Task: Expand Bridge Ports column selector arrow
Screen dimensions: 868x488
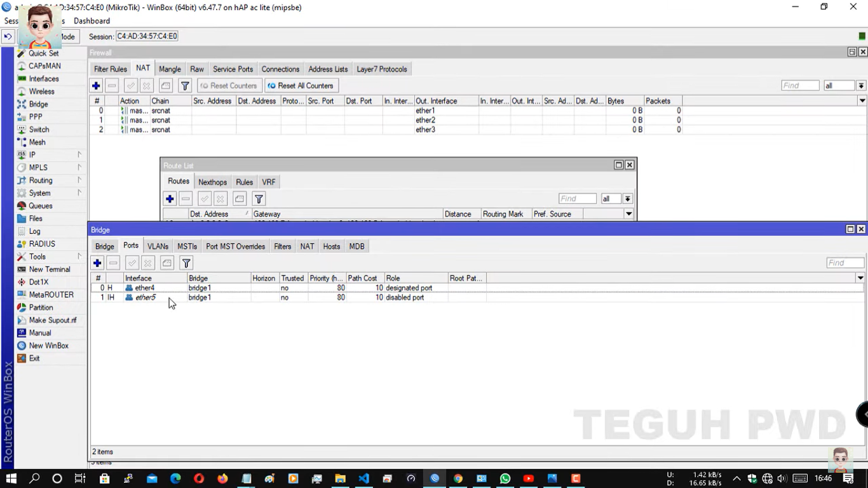Action: (860, 278)
